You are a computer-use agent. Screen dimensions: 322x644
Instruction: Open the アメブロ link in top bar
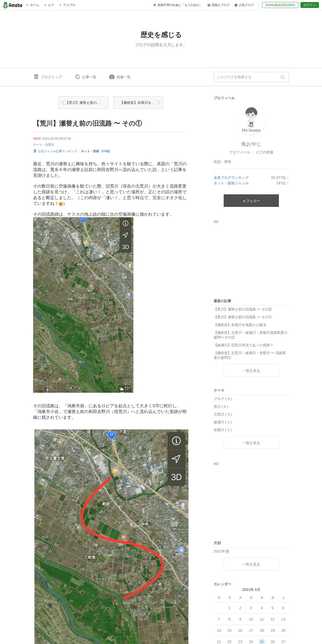69,5
